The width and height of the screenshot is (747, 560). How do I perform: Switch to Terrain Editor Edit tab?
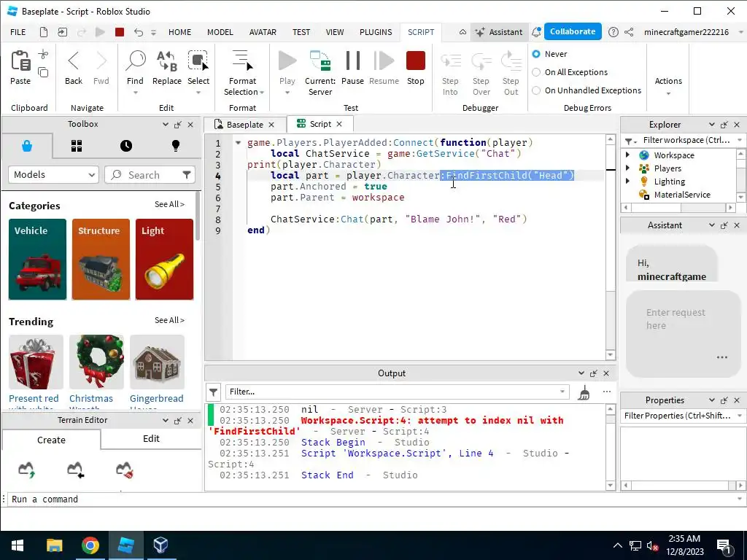(151, 438)
